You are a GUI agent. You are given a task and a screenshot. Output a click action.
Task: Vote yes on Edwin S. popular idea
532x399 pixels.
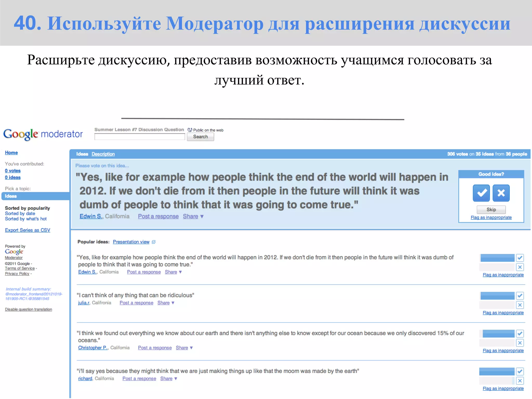click(520, 258)
